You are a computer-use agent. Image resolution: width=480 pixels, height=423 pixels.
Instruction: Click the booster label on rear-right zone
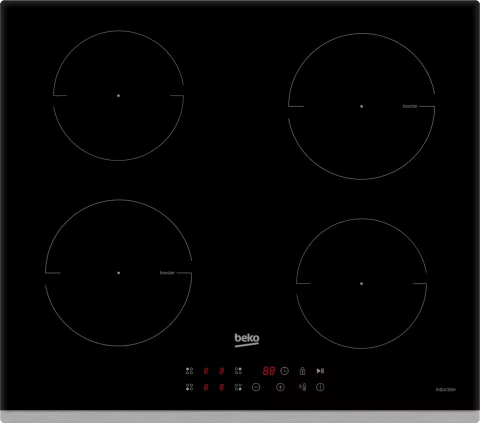click(x=410, y=106)
